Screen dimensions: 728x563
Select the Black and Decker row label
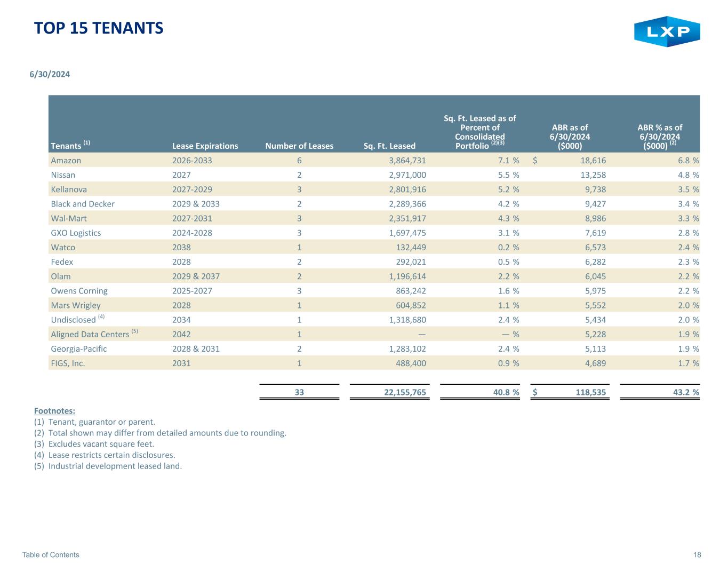[82, 203]
